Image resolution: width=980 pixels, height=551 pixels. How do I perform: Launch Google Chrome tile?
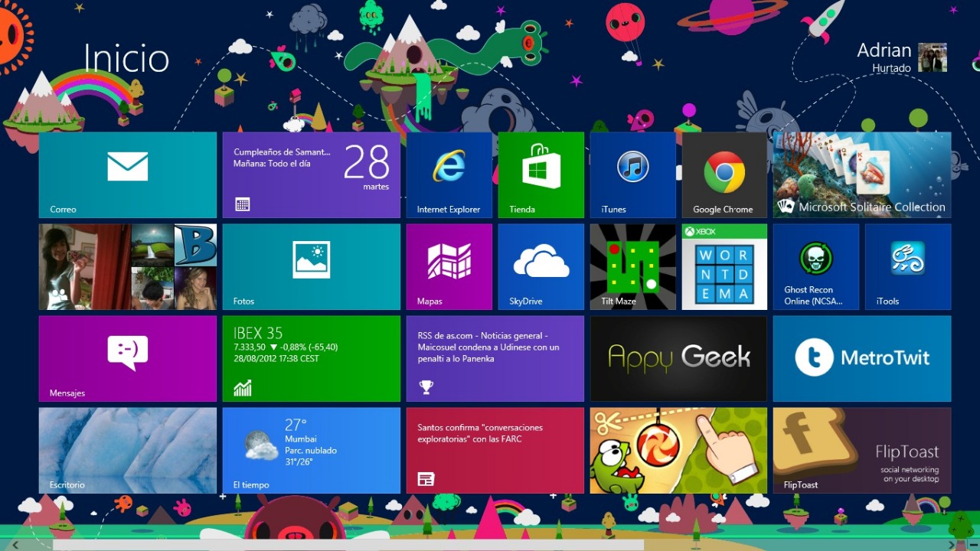(725, 175)
